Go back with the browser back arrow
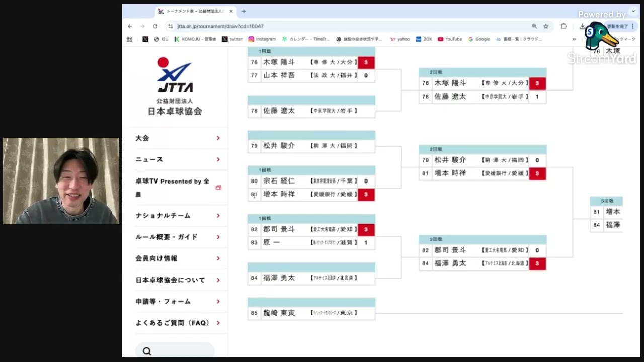644x362 pixels. point(130,26)
